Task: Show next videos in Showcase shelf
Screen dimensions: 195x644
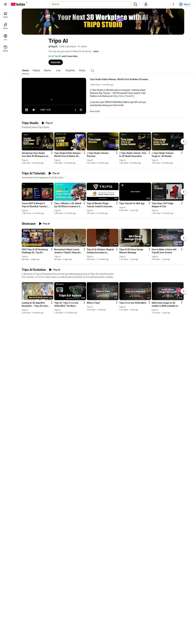Action: (x=183, y=238)
